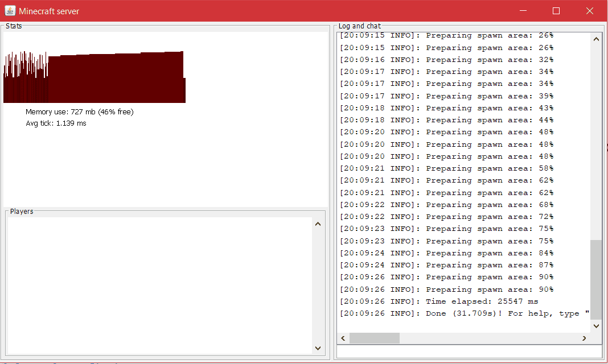
Task: Click the log's horizontal scroll left arrow
Action: tap(344, 338)
